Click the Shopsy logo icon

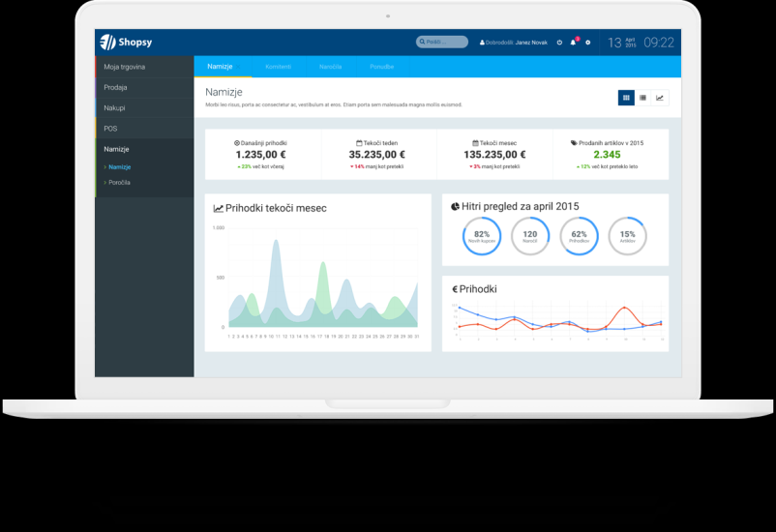pos(107,42)
